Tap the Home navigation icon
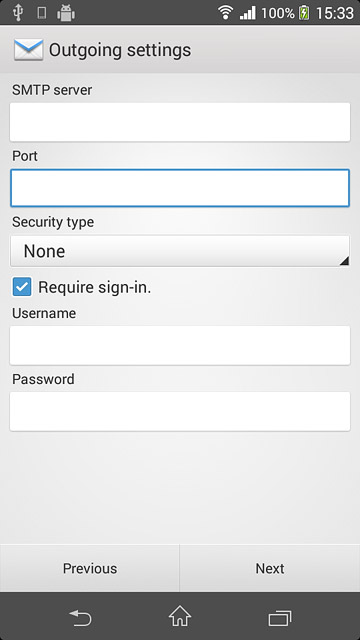The width and height of the screenshot is (360, 640). (180, 616)
